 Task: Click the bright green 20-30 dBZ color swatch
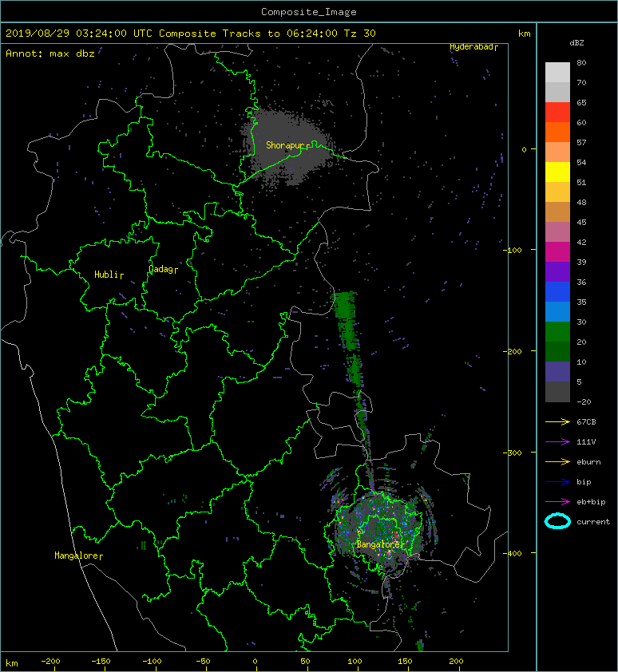point(557,332)
